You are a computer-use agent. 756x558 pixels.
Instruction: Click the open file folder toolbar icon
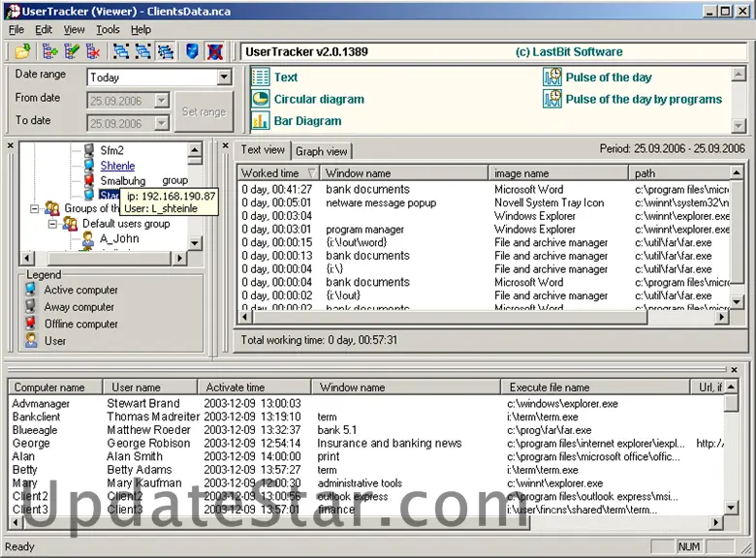[x=22, y=51]
